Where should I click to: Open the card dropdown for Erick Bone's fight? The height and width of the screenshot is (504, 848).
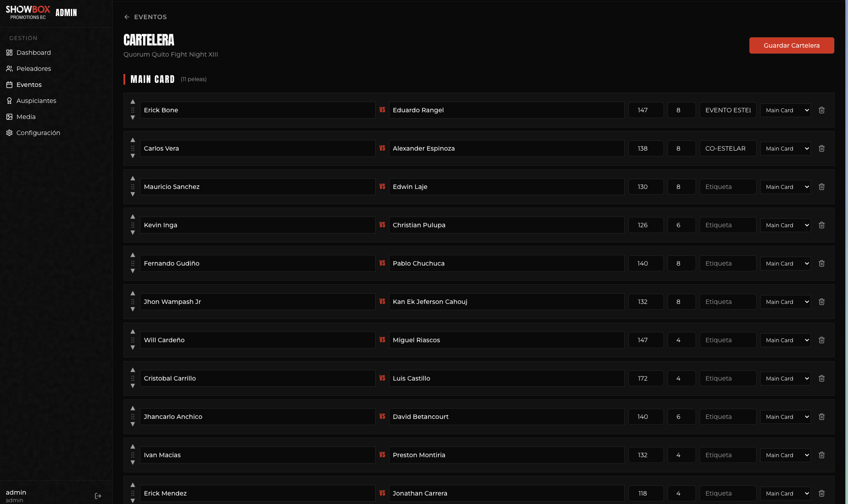point(785,110)
